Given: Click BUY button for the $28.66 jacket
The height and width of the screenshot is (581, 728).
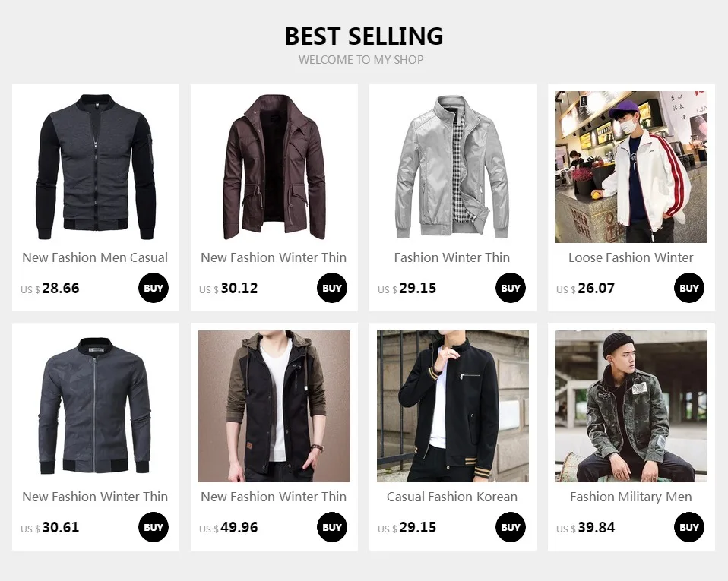Looking at the screenshot, I should (154, 288).
